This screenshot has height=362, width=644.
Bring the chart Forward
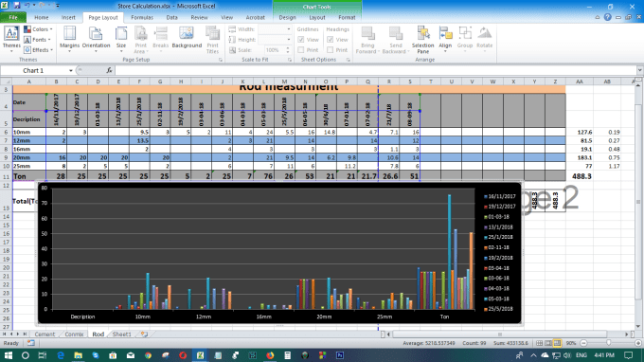click(367, 40)
